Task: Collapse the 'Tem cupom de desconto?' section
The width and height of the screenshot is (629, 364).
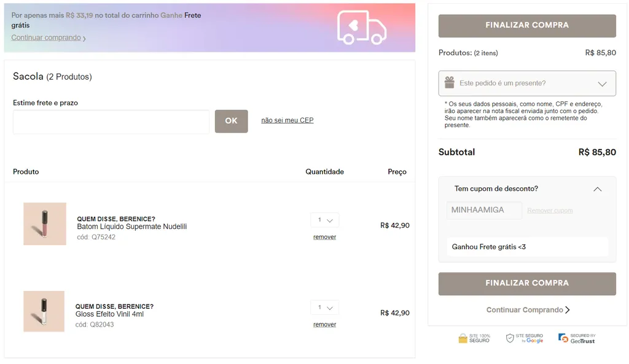Action: pyautogui.click(x=597, y=189)
